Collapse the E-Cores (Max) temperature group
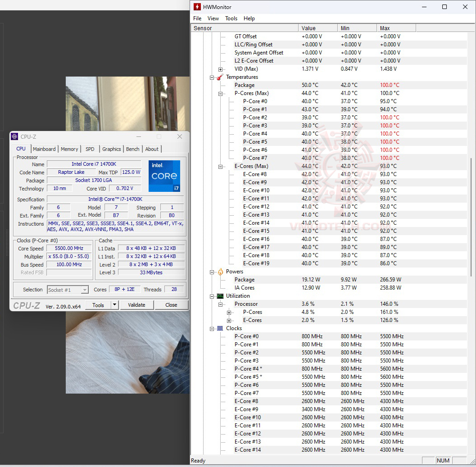This screenshot has width=476, height=467. pos(220,166)
